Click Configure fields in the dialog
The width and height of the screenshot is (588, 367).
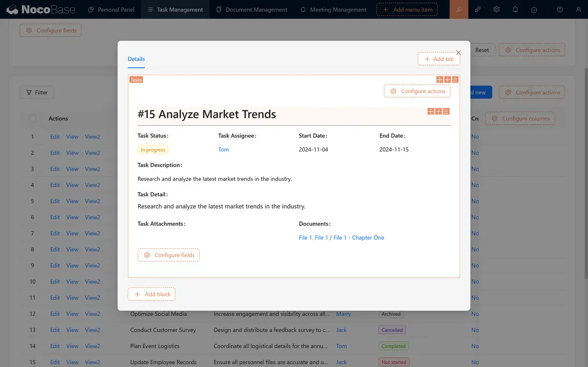pyautogui.click(x=168, y=255)
